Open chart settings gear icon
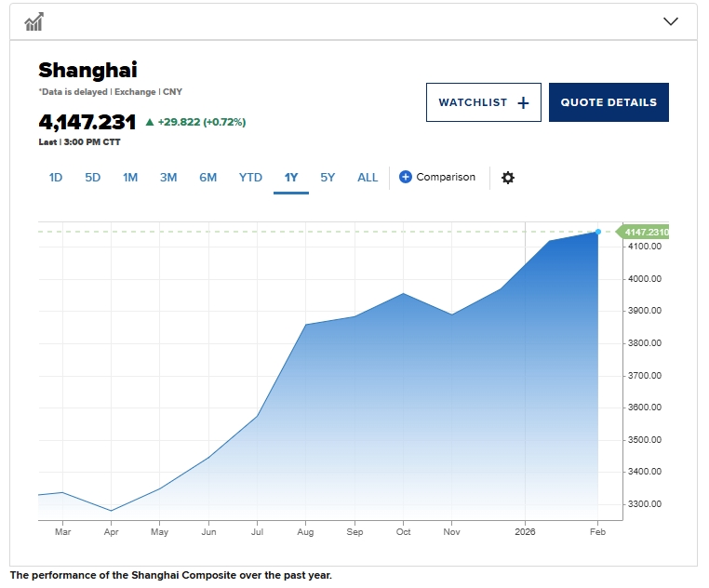709x588 pixels. (x=507, y=178)
